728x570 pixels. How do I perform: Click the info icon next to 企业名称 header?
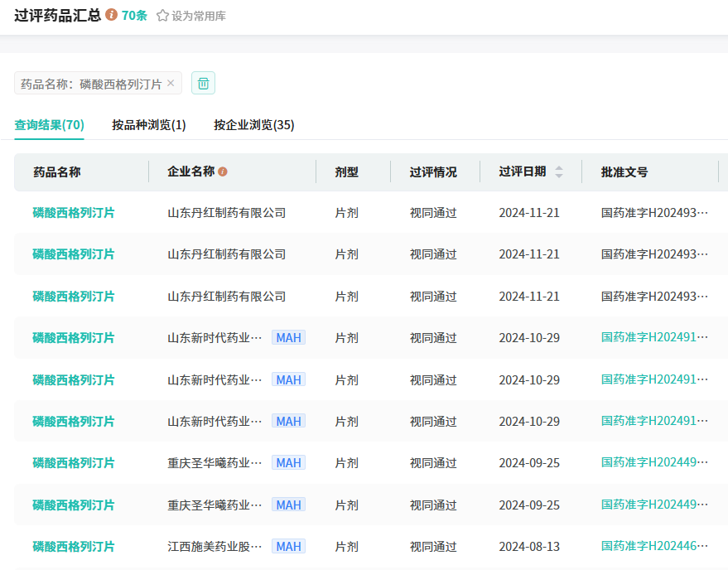[223, 171]
